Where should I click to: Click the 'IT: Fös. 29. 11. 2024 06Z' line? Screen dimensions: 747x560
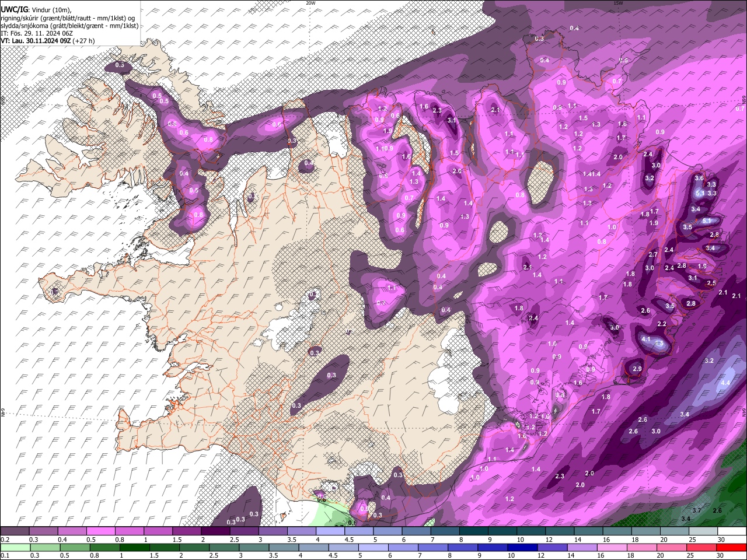37,33
